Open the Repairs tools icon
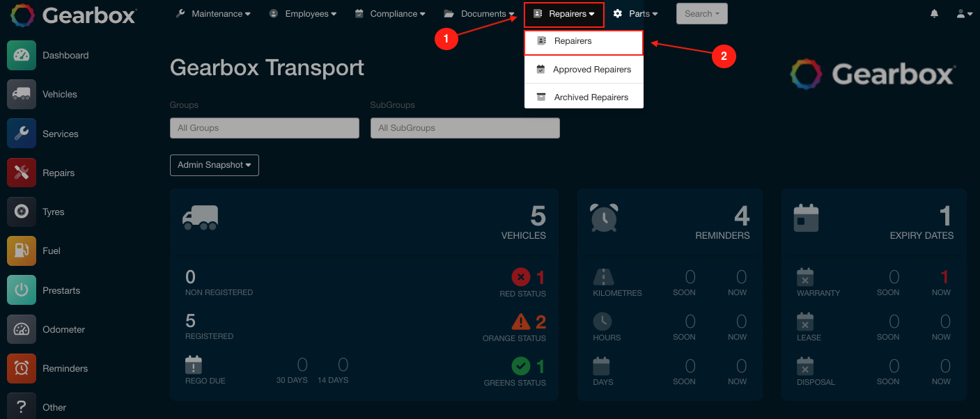980x419 pixels. (x=22, y=173)
